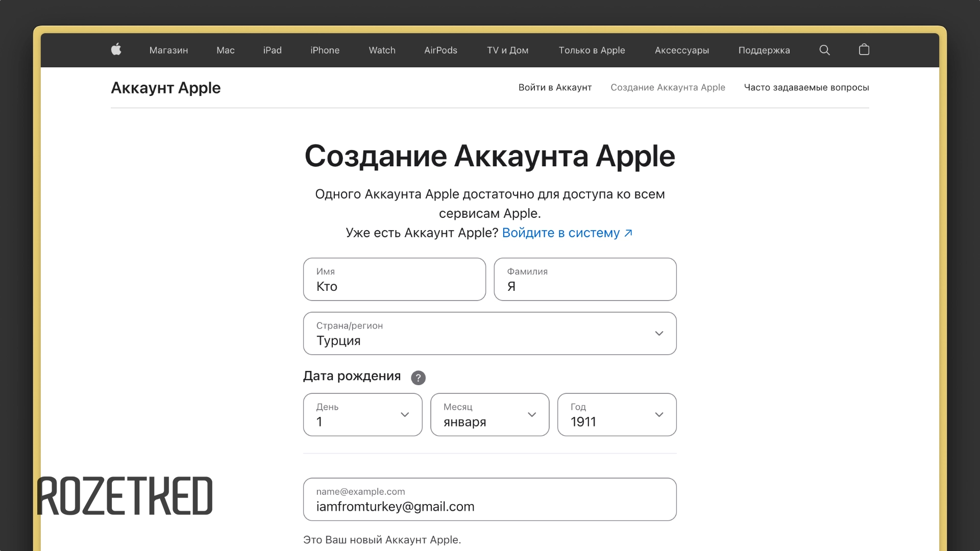Viewport: 980px width, 551px height.
Task: Click the email address field
Action: point(489,499)
